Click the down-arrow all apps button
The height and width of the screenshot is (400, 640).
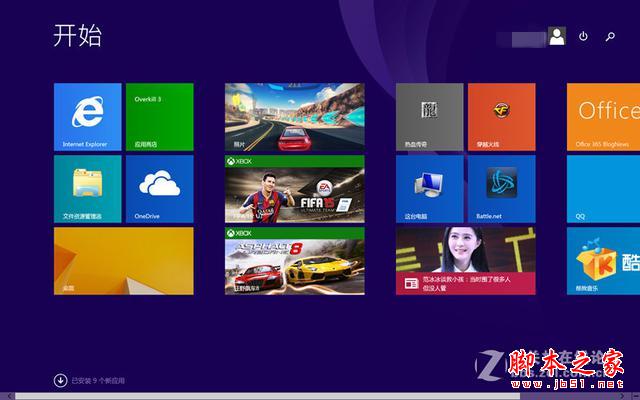click(60, 380)
